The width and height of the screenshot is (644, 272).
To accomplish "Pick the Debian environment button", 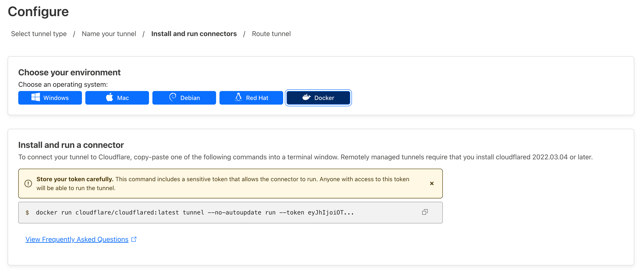I will tap(184, 98).
